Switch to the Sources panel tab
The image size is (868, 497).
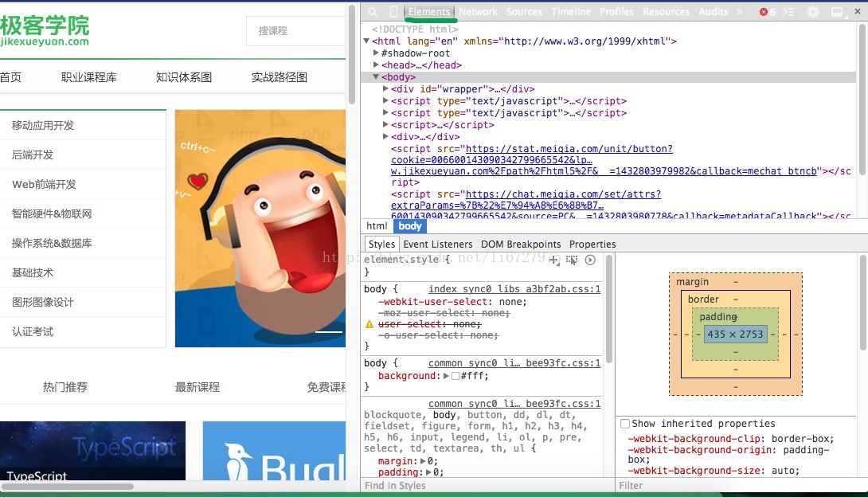[x=524, y=12]
